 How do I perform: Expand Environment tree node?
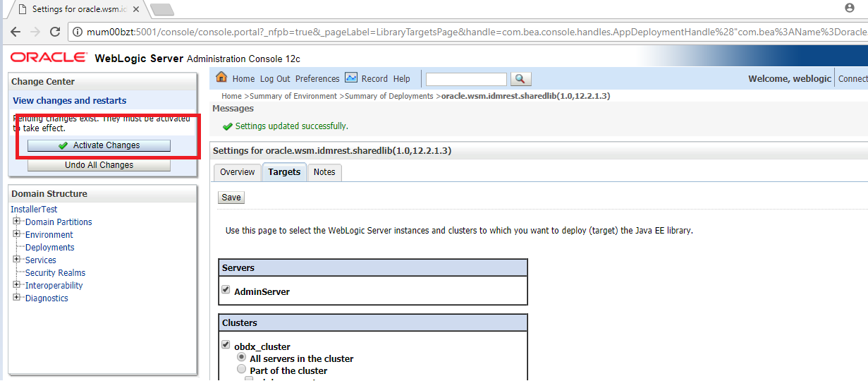click(17, 234)
